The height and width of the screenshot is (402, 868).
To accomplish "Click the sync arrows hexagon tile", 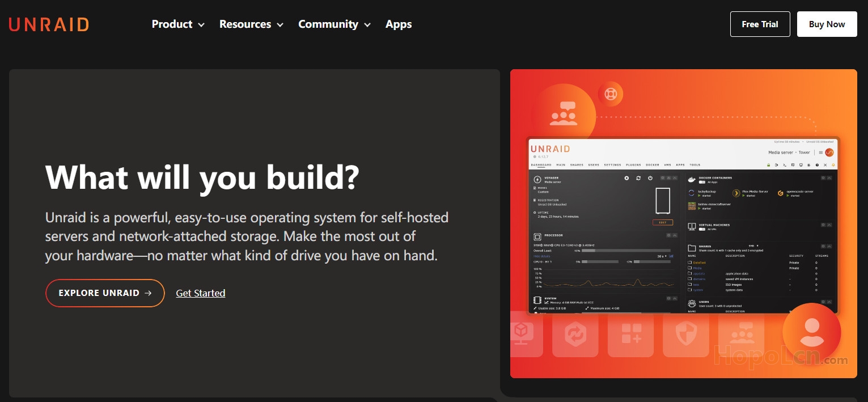I will [575, 334].
